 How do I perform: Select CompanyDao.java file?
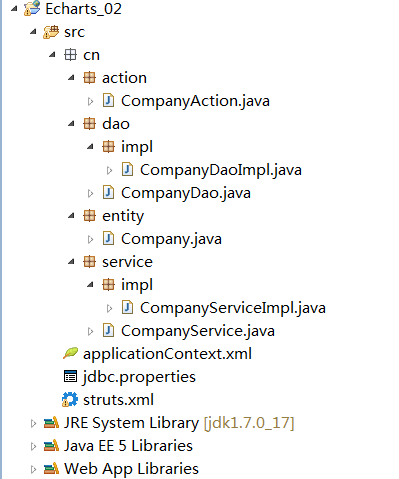click(x=186, y=193)
